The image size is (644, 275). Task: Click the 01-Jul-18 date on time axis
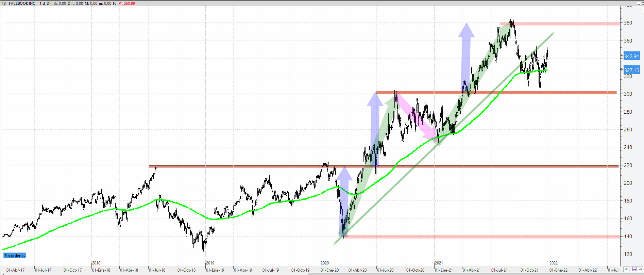157,270
